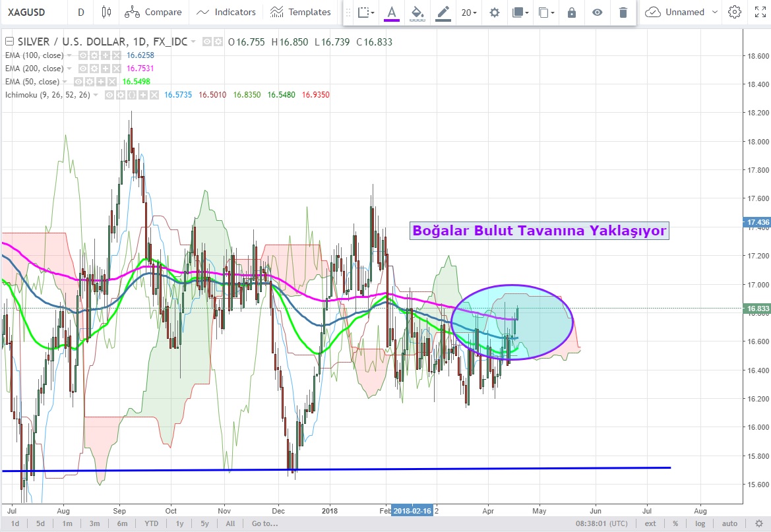Enter fullscreen mode with the expand icon
771x532 pixels.
click(759, 12)
